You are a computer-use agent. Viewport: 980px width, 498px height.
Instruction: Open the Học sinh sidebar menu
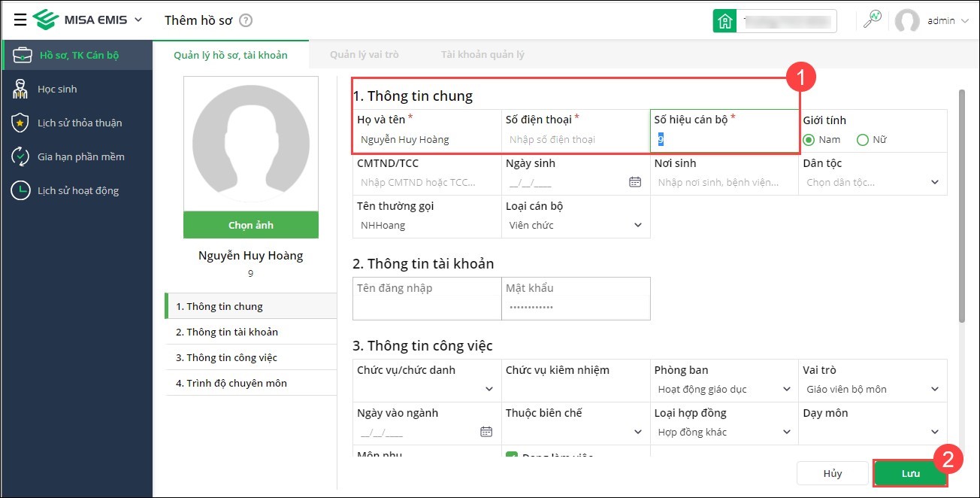pyautogui.click(x=76, y=89)
